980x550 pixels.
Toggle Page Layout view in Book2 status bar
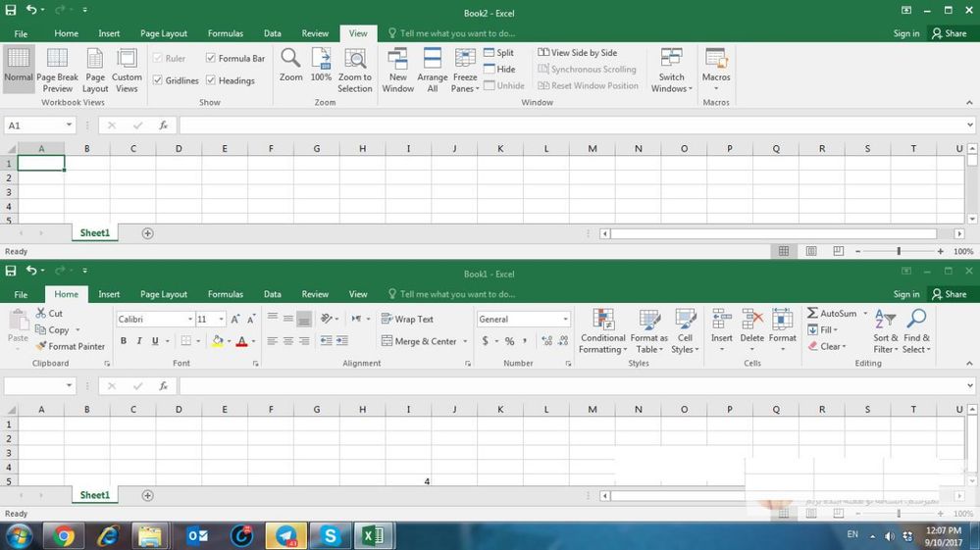[x=811, y=251]
